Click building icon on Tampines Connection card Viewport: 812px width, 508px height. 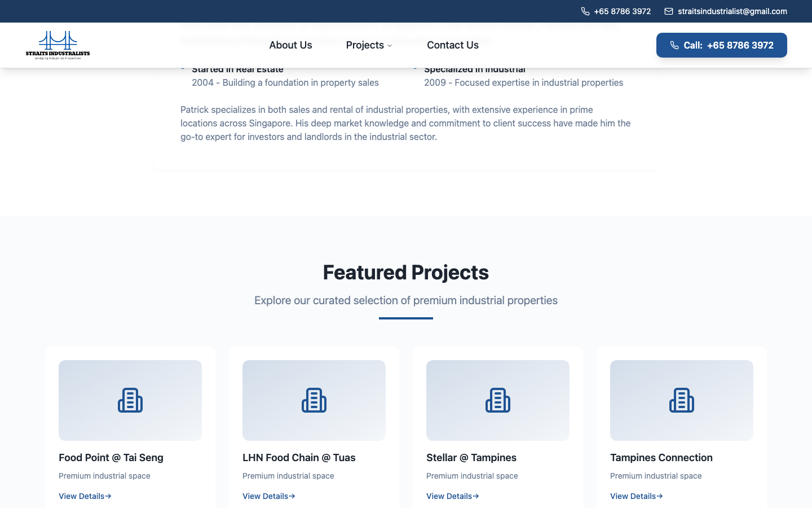click(x=682, y=400)
